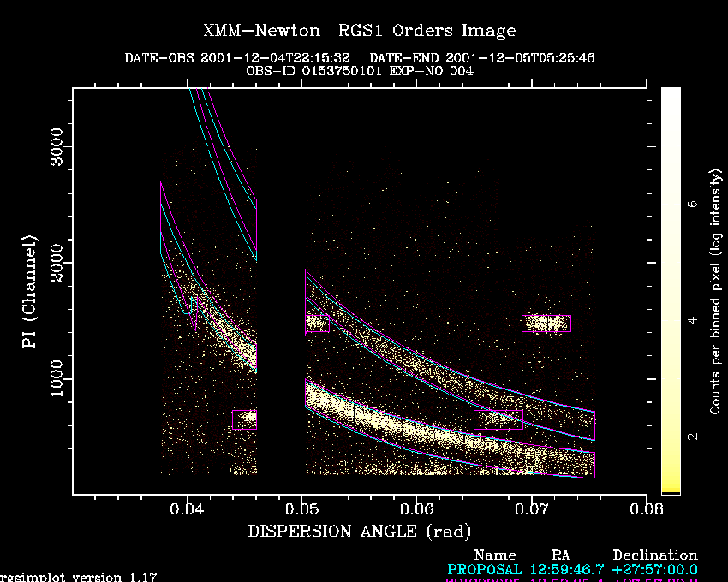Click the "RA" column header
Viewport: 728px width, 582px height.
pyautogui.click(x=561, y=555)
